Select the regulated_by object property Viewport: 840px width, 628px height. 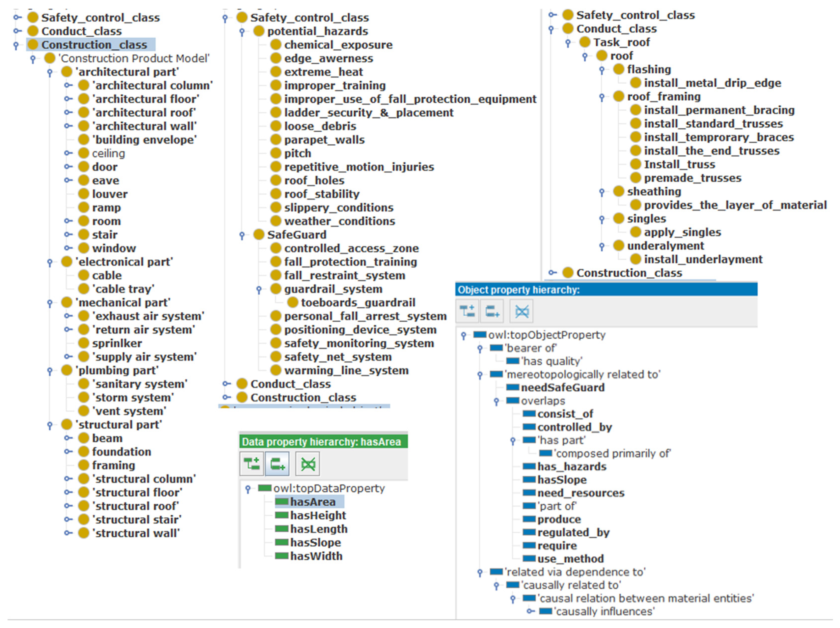(x=573, y=532)
